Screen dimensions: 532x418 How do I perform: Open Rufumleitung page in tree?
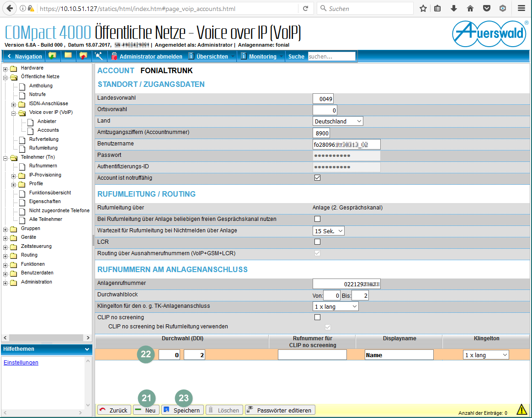pos(43,148)
